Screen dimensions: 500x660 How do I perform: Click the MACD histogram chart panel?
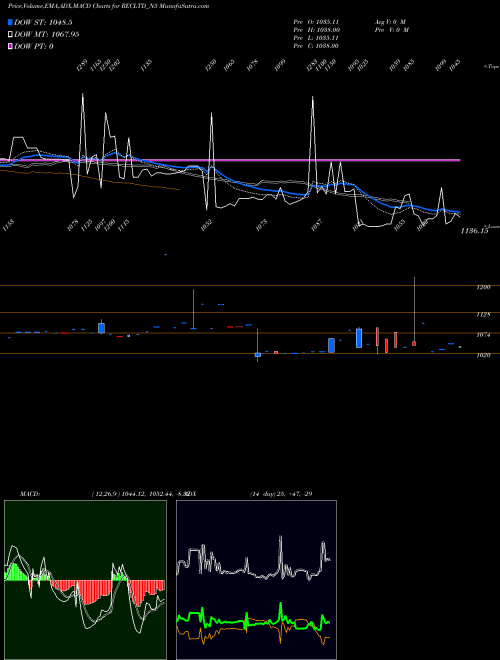click(x=85, y=580)
